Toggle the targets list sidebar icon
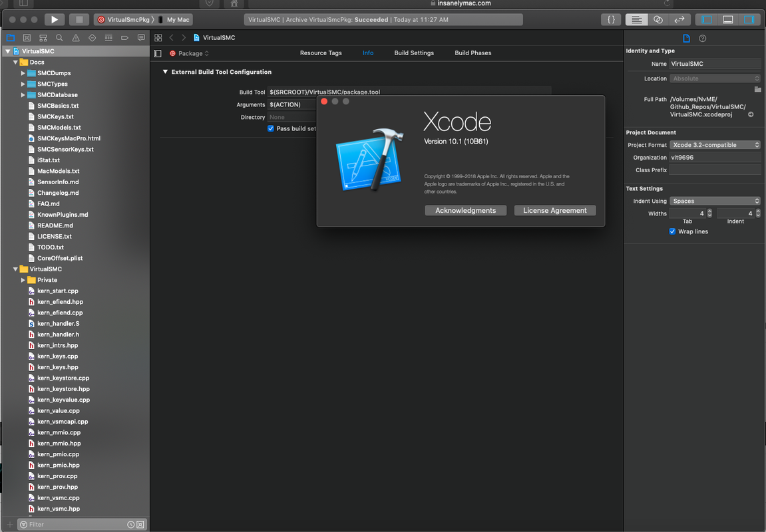The height and width of the screenshot is (532, 766). click(158, 53)
